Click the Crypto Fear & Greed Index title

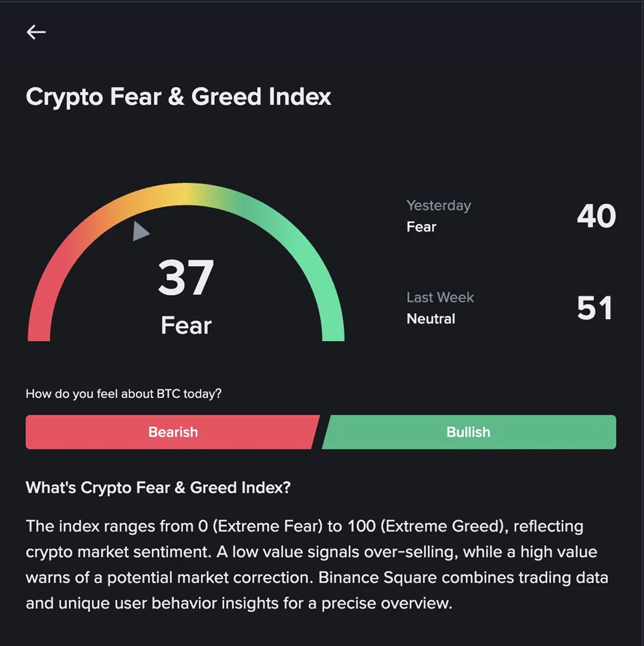179,96
